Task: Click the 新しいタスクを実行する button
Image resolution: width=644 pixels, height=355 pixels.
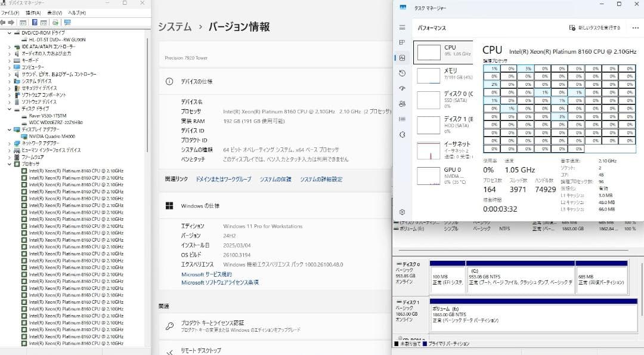Action: pyautogui.click(x=595, y=28)
